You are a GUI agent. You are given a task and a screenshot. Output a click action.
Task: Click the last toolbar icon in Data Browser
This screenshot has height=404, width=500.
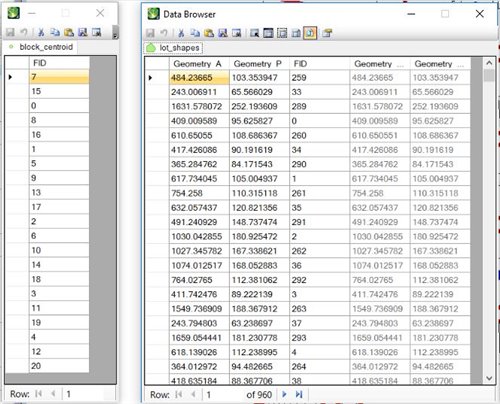click(327, 33)
